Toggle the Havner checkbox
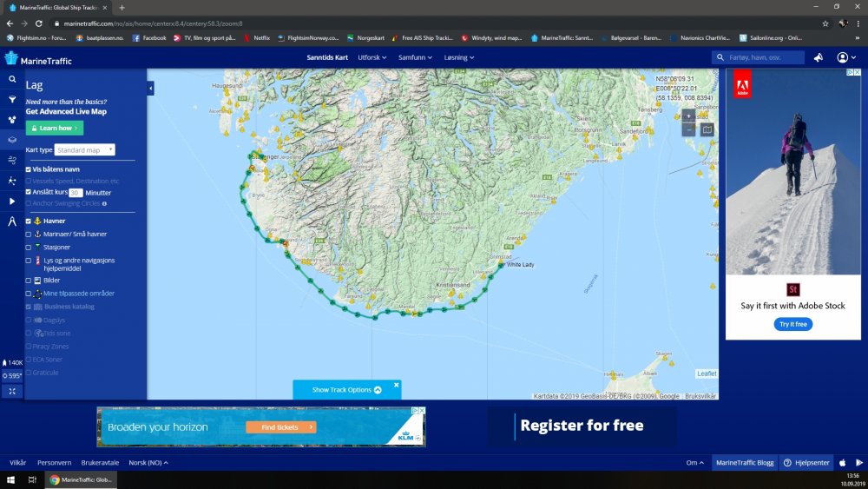Image resolution: width=868 pixels, height=489 pixels. (x=29, y=221)
